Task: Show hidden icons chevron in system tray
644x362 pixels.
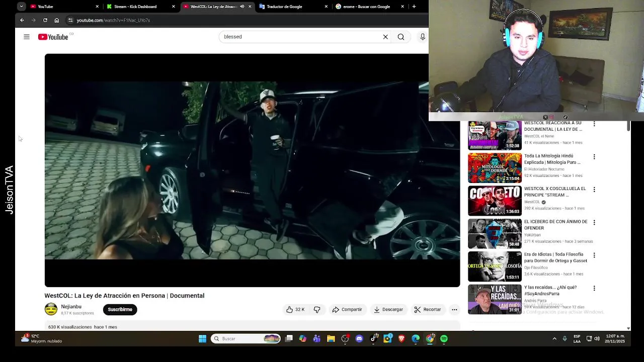Action: click(x=554, y=339)
